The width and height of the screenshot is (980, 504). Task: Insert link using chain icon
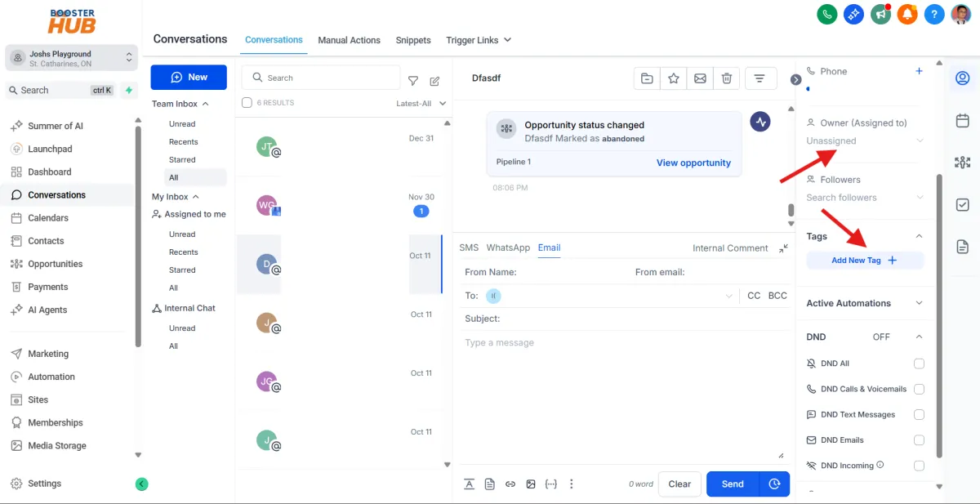(x=510, y=484)
